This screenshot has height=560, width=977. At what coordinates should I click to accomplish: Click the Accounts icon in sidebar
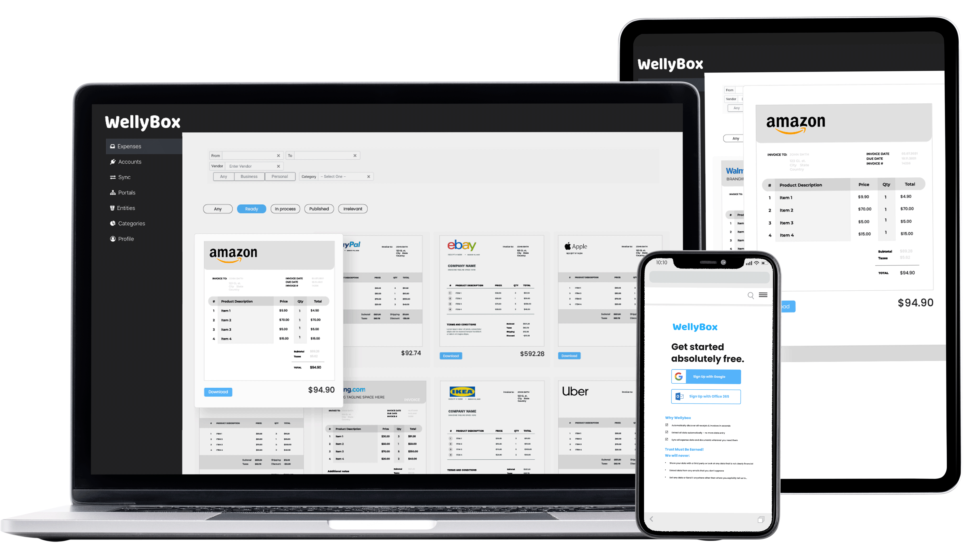(112, 162)
